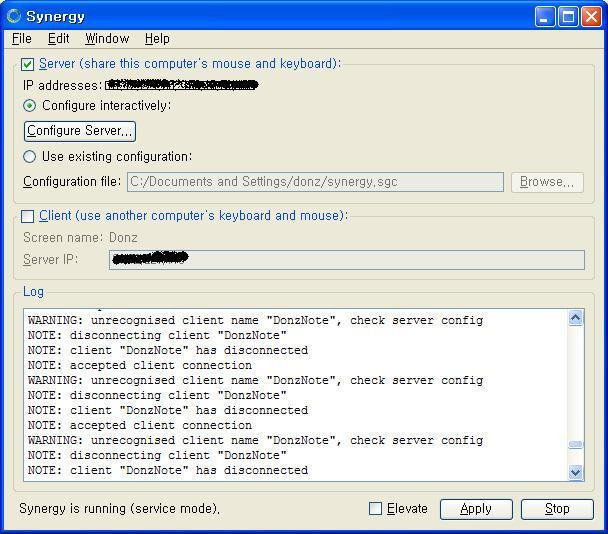Click the Configuration file path field
Viewport: 608px width, 534px height.
click(x=315, y=182)
